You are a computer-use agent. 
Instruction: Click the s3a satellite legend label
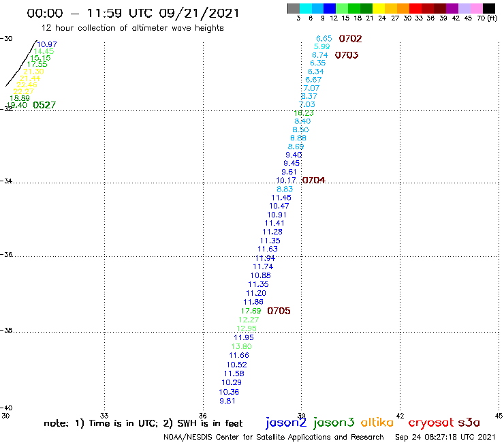point(469,423)
